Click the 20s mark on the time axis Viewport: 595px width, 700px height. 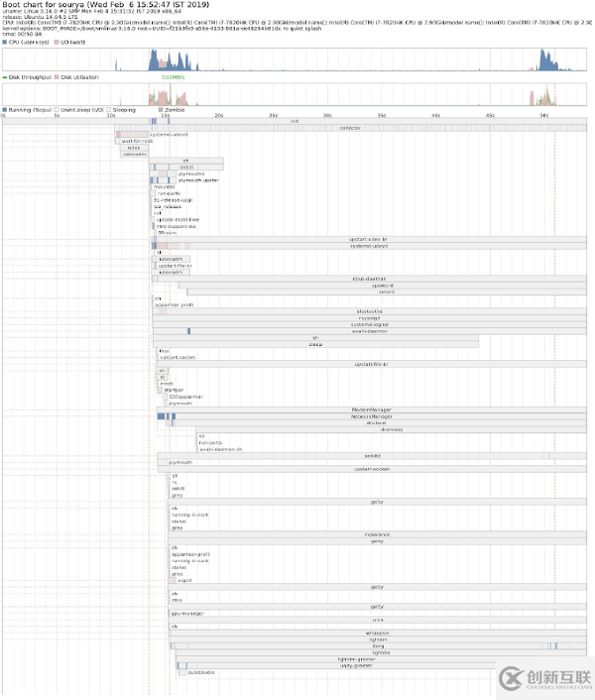[219, 116]
